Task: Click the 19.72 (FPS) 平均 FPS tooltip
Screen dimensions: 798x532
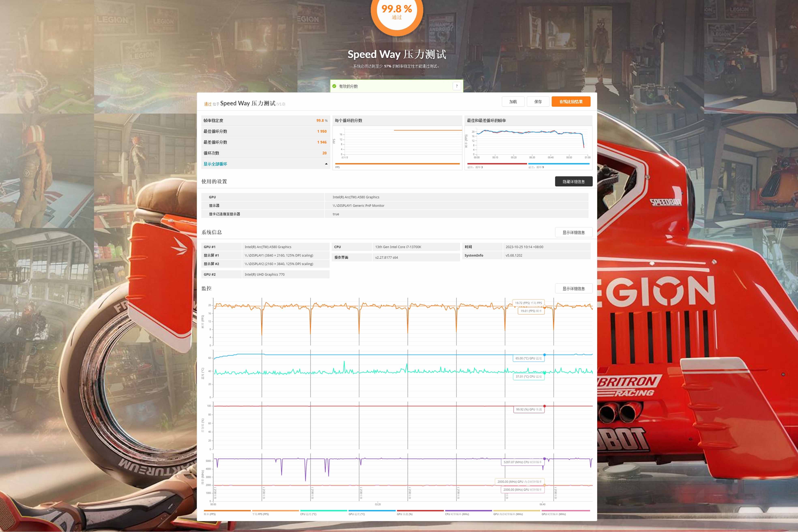Action: (x=528, y=303)
